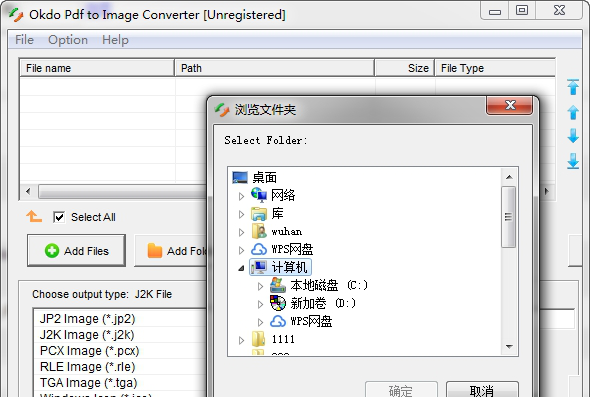Move selected file to bottom arrow icon

tap(573, 161)
